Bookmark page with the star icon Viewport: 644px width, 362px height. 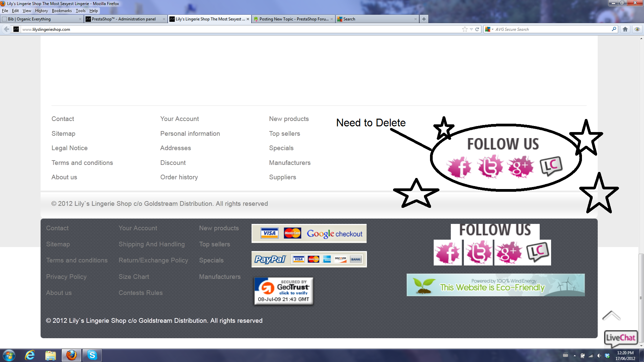465,29
